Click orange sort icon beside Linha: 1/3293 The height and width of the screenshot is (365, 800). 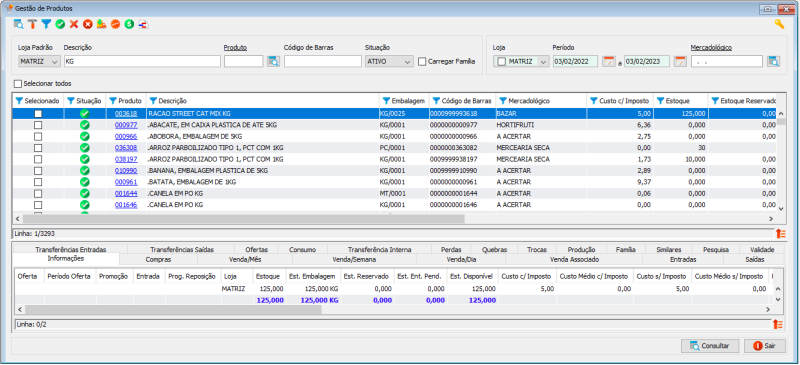tap(781, 233)
